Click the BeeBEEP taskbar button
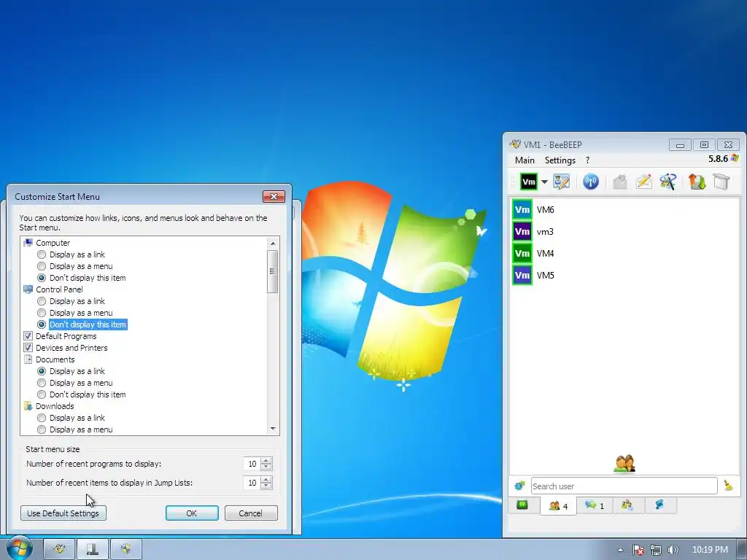 pyautogui.click(x=60, y=550)
